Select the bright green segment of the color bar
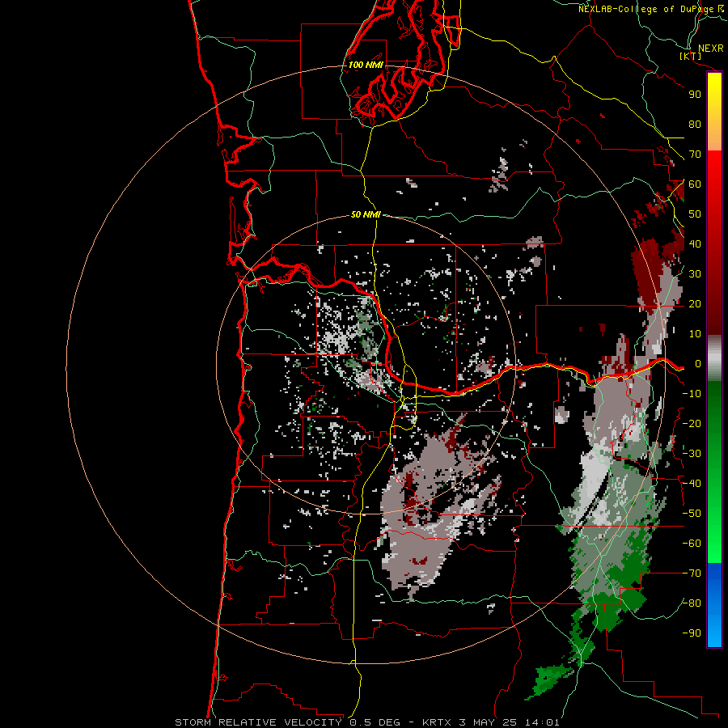Screen dimensions: 728x728 pos(714,534)
